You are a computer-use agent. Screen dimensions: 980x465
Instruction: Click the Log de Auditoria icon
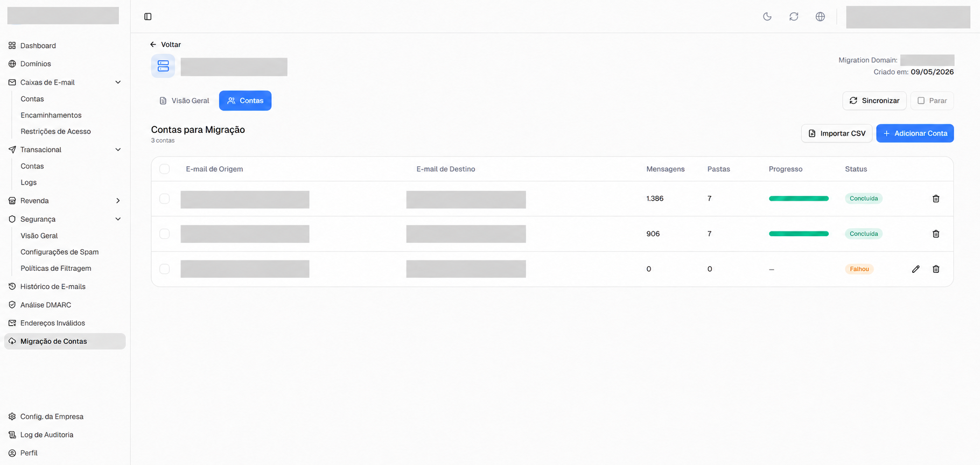[x=12, y=435]
